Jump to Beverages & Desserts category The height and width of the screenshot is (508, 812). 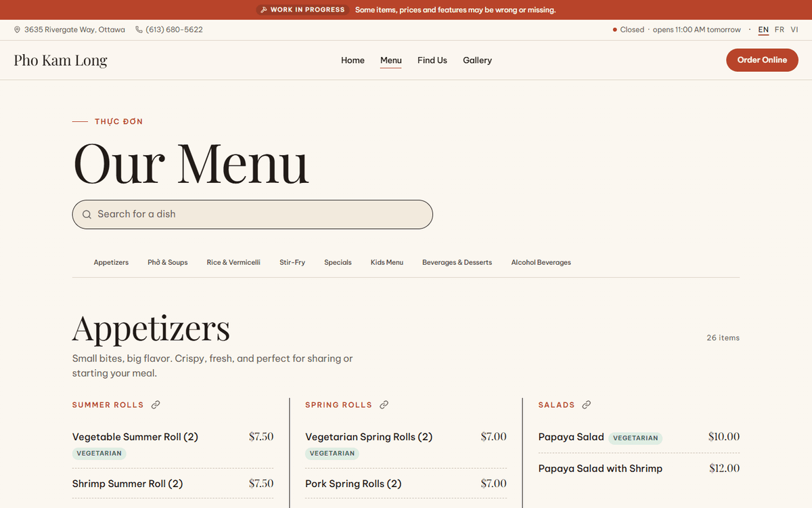(457, 262)
